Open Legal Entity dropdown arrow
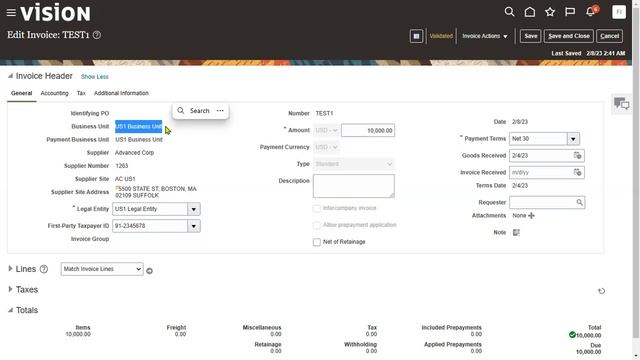 pos(193,209)
